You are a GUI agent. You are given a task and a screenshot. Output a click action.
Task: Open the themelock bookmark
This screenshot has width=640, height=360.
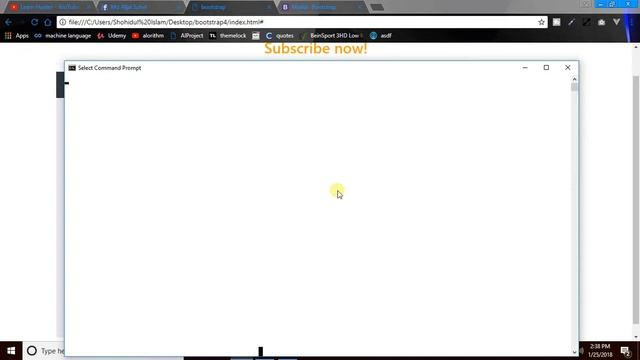228,36
